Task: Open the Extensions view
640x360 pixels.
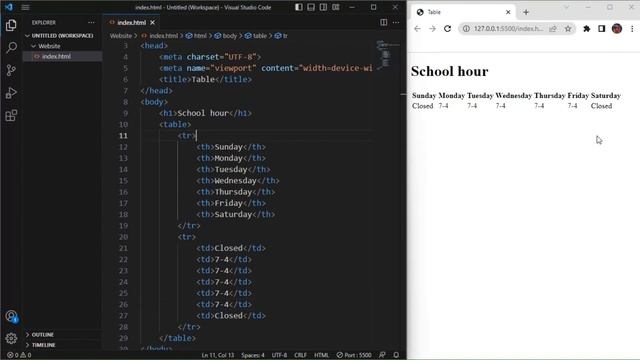Action: pos(11,116)
